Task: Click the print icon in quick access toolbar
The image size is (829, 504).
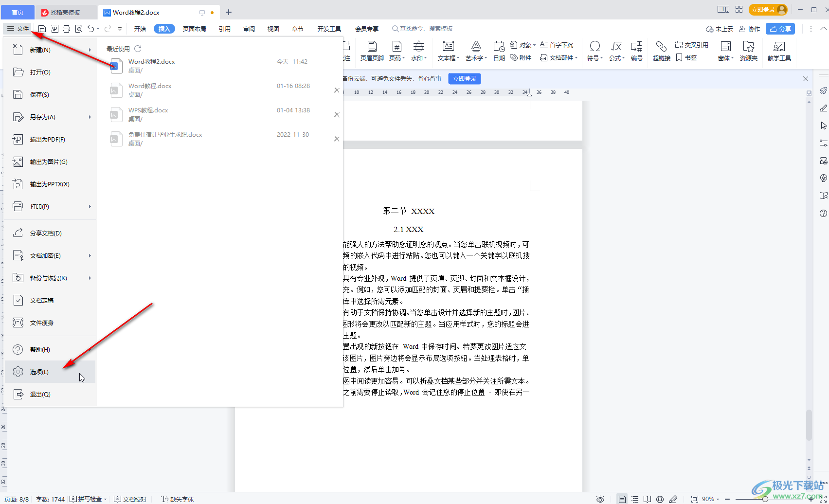Action: point(67,29)
